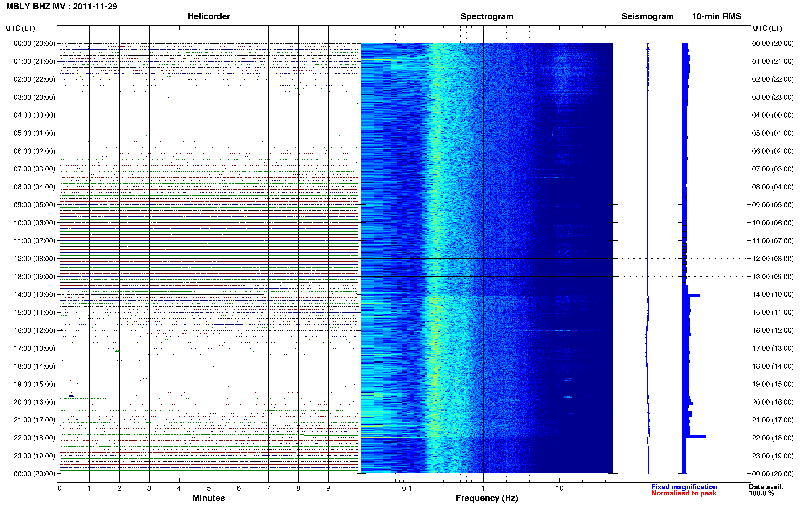
Task: Click left-axis time label "04:00 (00:00)"
Action: pyautogui.click(x=34, y=115)
